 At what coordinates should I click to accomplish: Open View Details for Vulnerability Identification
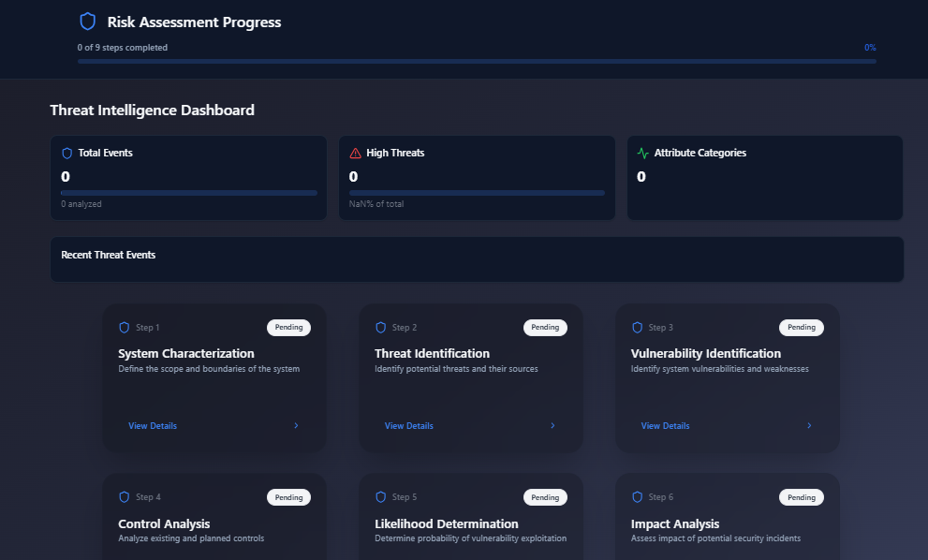(x=665, y=426)
